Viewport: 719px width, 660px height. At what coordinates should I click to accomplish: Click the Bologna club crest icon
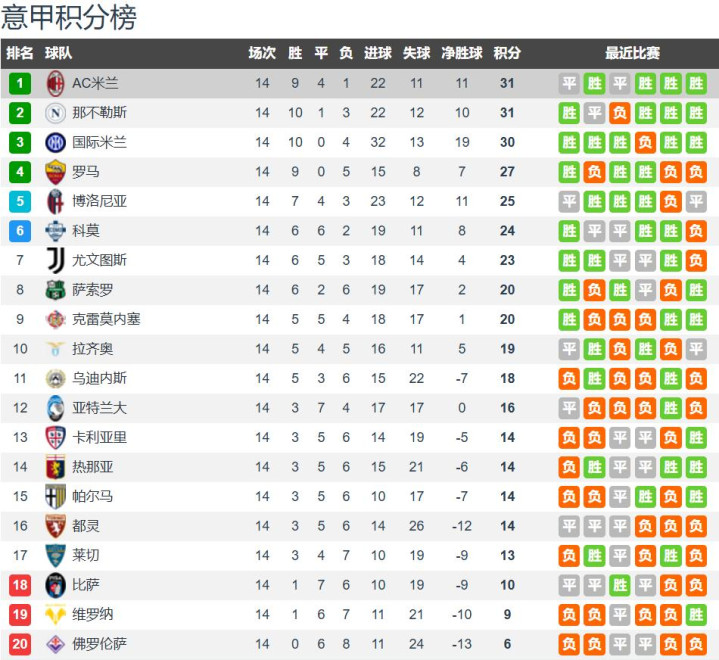(x=55, y=201)
